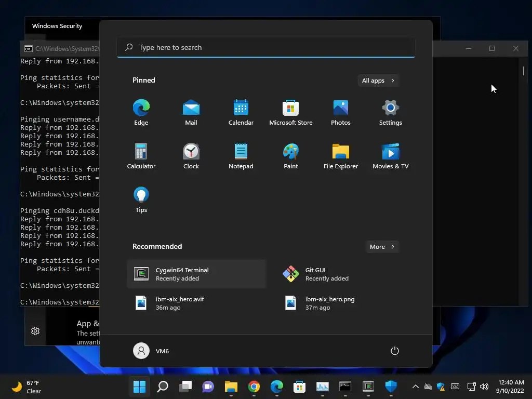Switch to File Explorer in the taskbar
This screenshot has height=399, width=532.
tap(231, 387)
